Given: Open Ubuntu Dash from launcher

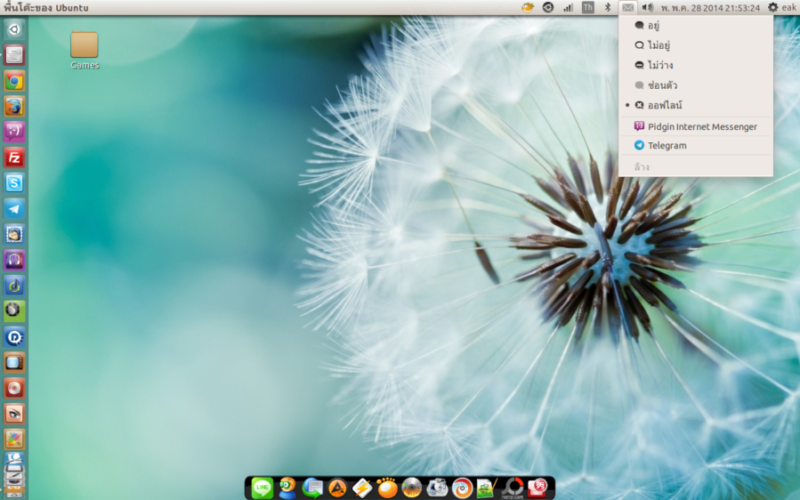Looking at the screenshot, I should pos(14,30).
